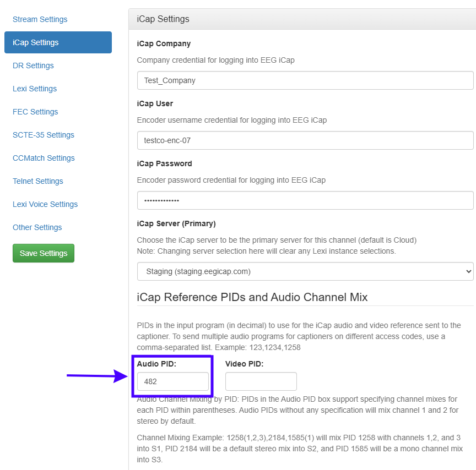The width and height of the screenshot is (476, 470).
Task: Navigate to FEC Settings
Action: (35, 112)
